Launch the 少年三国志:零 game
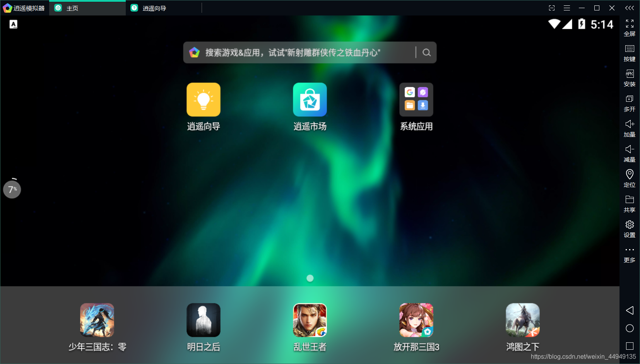The width and height of the screenshot is (640, 364). pyautogui.click(x=97, y=320)
